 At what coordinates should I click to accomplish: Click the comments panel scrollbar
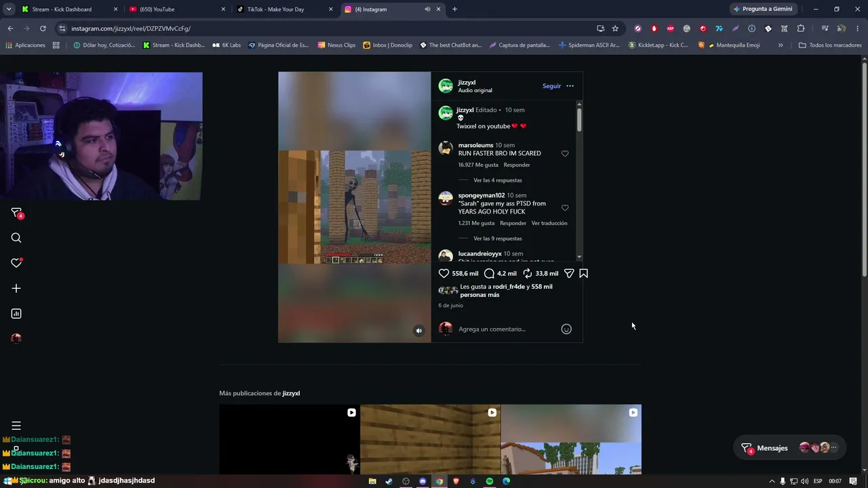(x=579, y=120)
